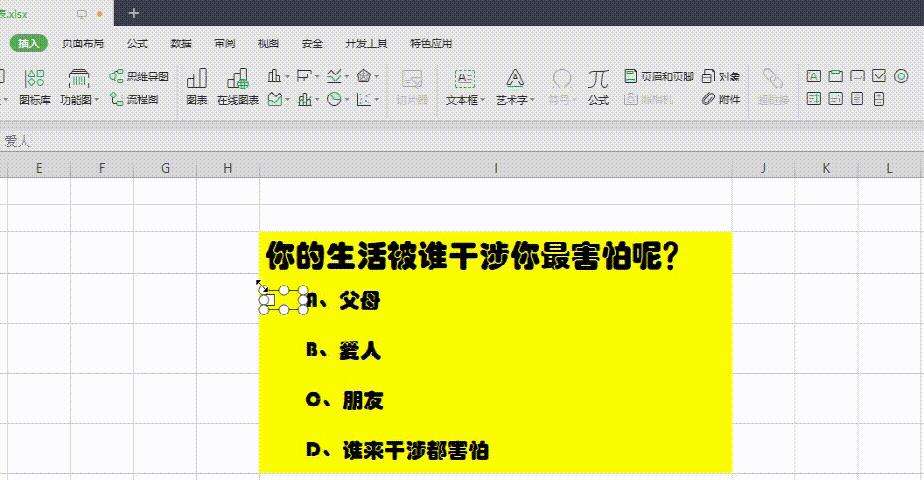
Task: Select the combo box form control icon
Action: (x=836, y=99)
